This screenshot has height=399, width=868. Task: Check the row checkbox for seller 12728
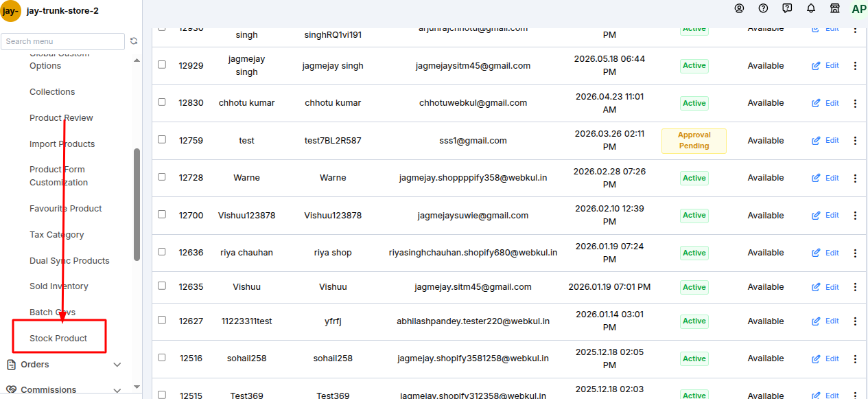coord(162,176)
